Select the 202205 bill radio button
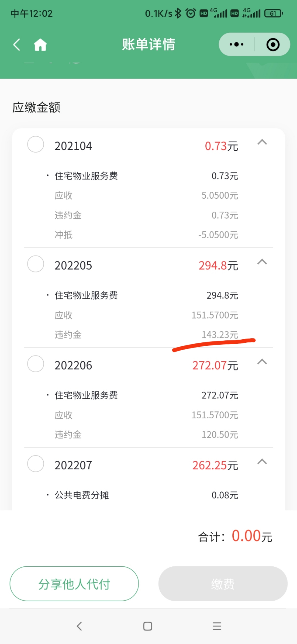 (x=36, y=264)
